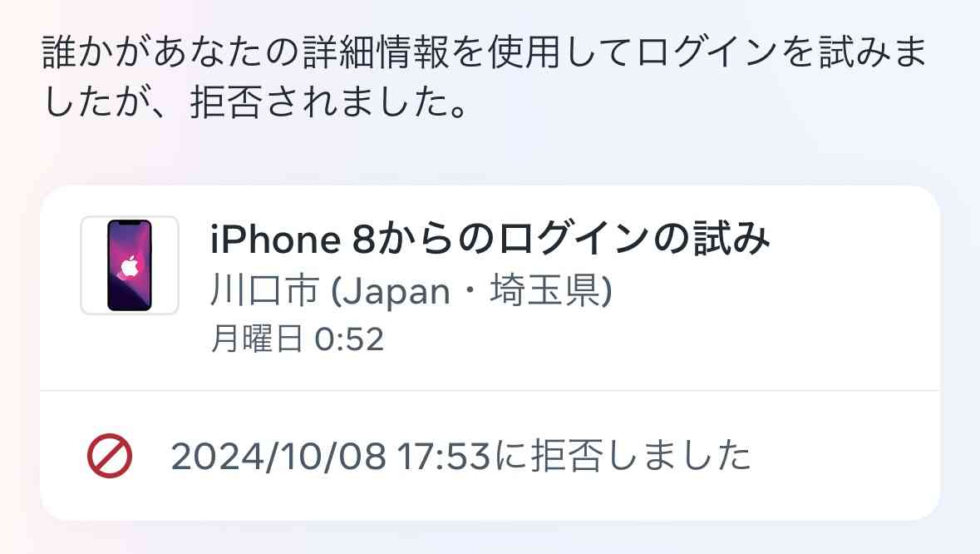Viewport: 980px width, 554px height.
Task: Select the iPhone 8からのログインの試み title
Action: [490, 238]
